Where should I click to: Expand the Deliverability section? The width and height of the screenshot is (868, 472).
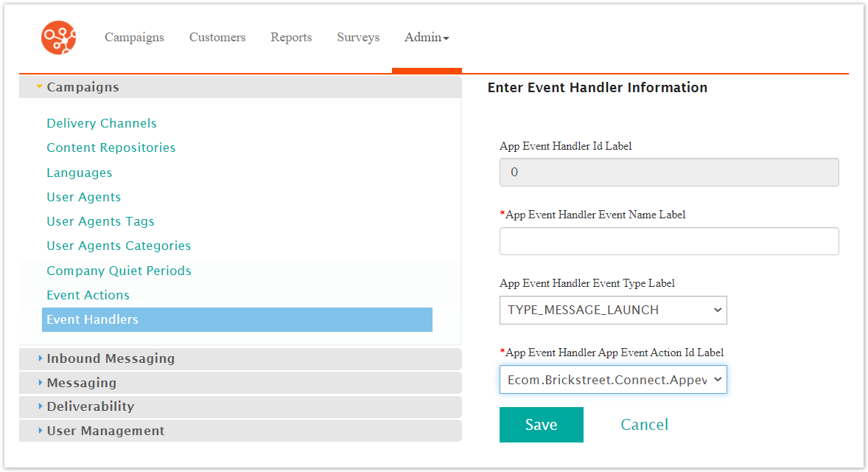240,406
